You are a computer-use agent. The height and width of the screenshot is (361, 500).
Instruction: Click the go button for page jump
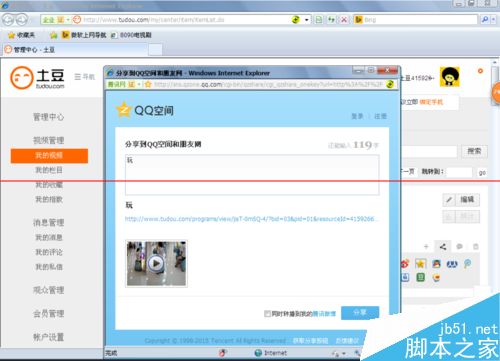pos(482,173)
